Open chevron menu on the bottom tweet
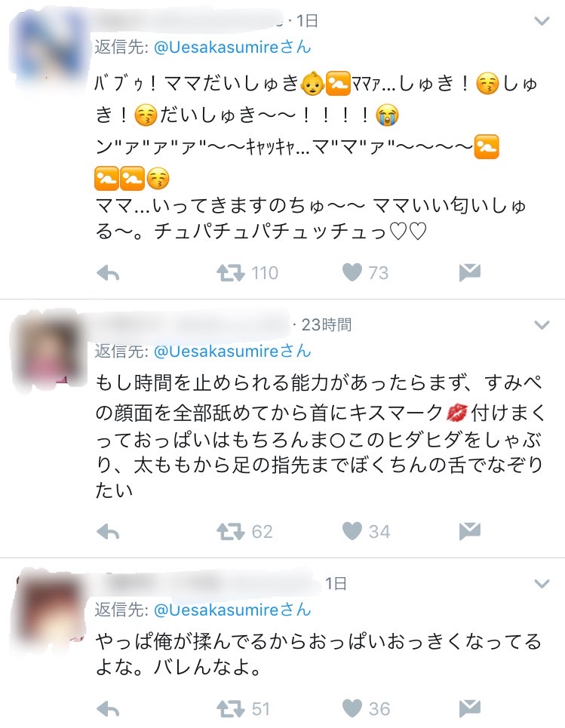 point(542,583)
